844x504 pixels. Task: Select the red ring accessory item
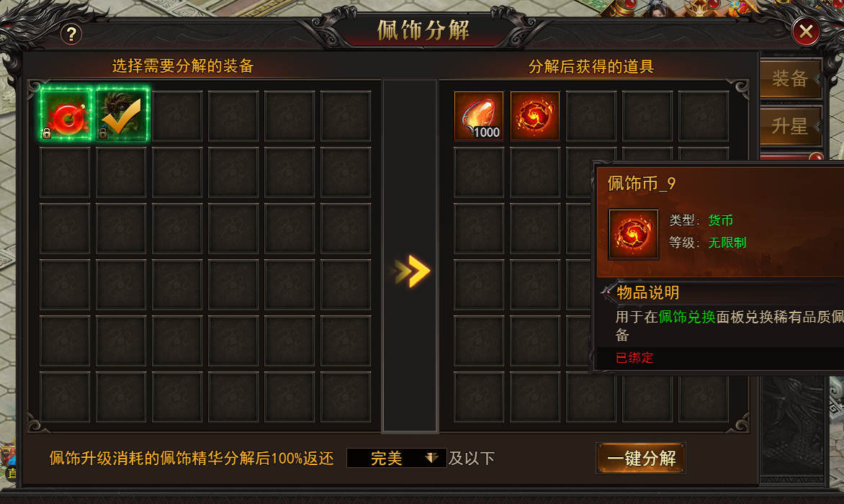tap(66, 114)
